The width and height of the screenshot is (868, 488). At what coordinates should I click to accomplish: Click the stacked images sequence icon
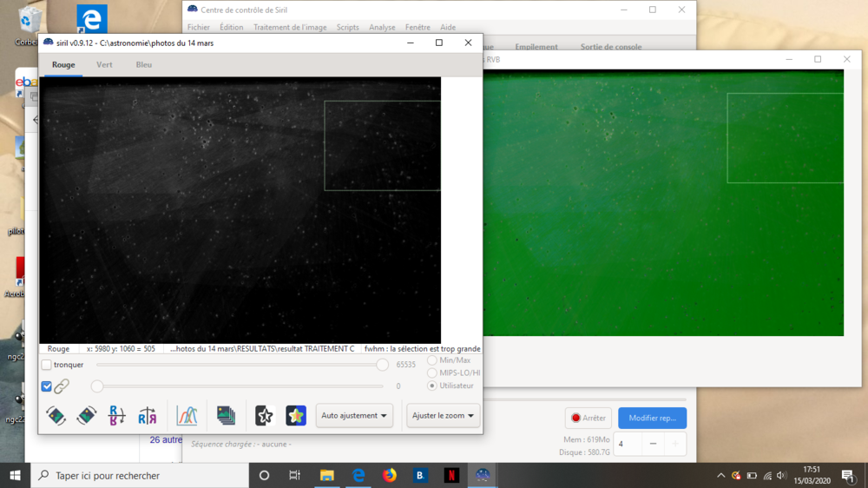coord(226,415)
